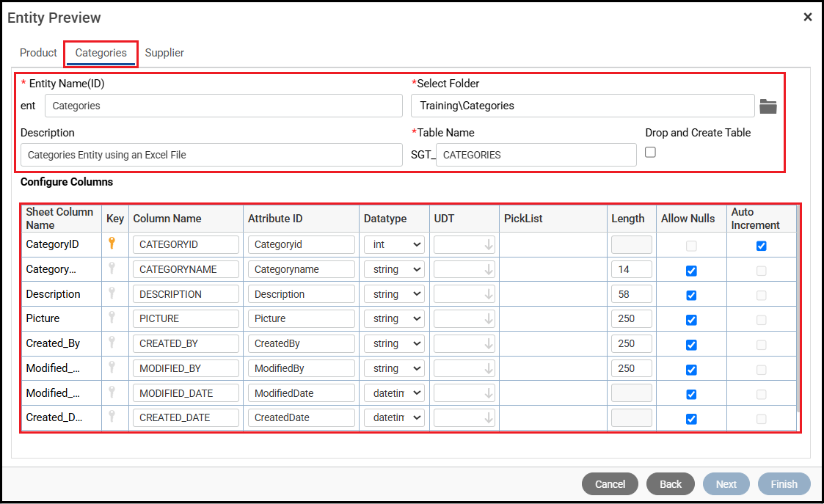This screenshot has height=504, width=824.
Task: Click the key icon for Created_By row
Action: (x=112, y=342)
